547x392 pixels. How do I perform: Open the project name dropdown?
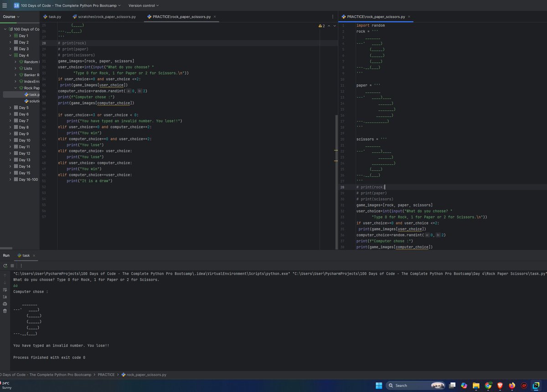67,5
